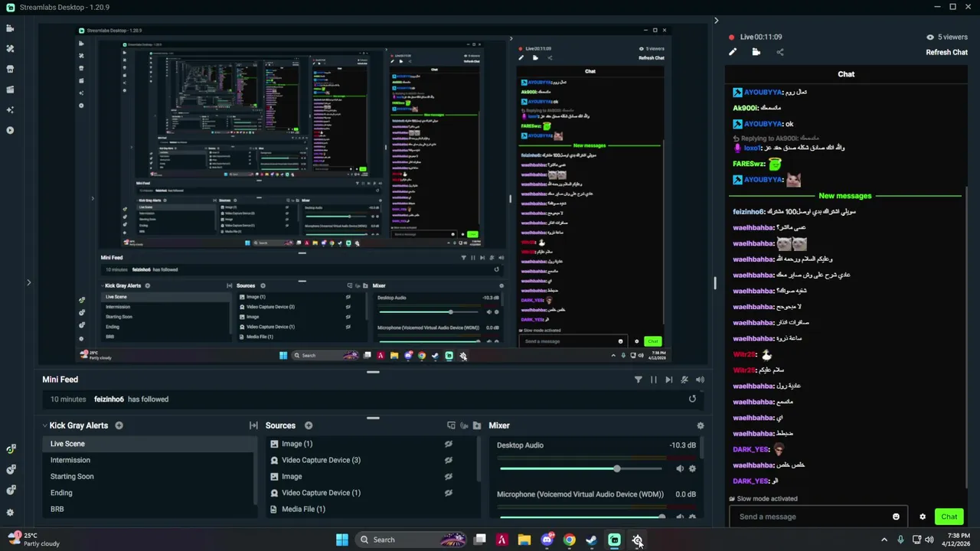Click the taskbar Search box
980x551 pixels.
pos(412,540)
